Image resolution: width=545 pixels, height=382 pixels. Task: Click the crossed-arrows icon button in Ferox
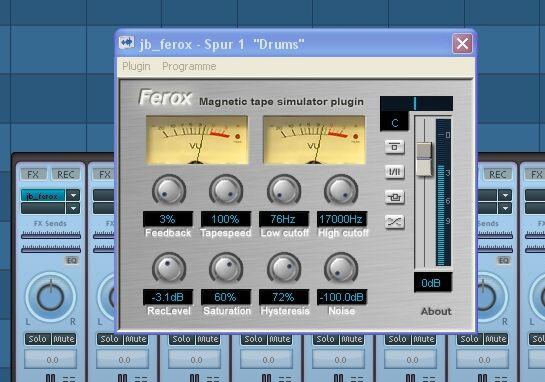click(394, 222)
